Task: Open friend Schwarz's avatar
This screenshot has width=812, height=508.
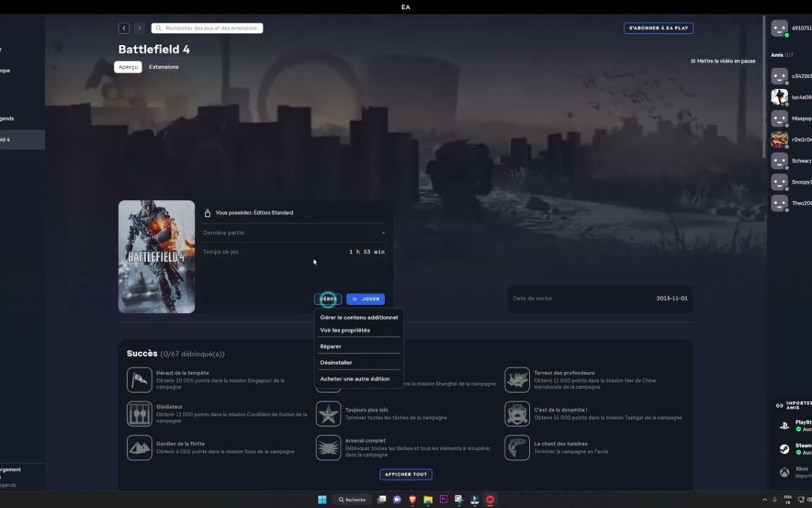Action: (780, 161)
